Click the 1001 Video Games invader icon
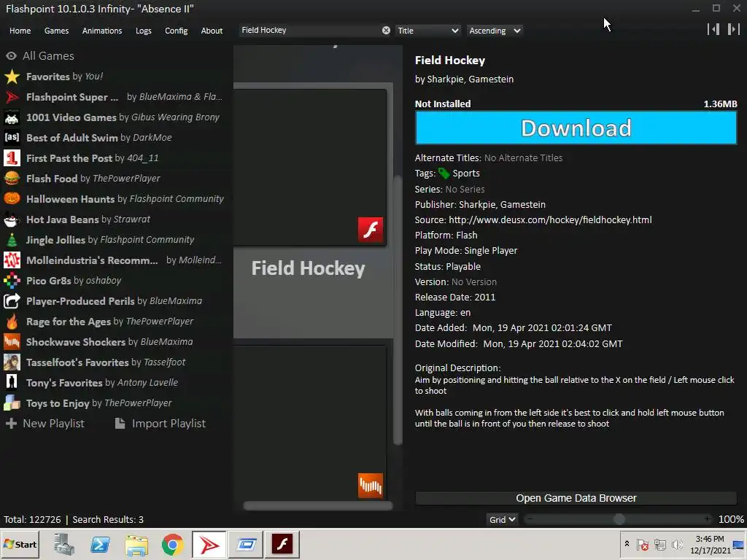 click(12, 117)
